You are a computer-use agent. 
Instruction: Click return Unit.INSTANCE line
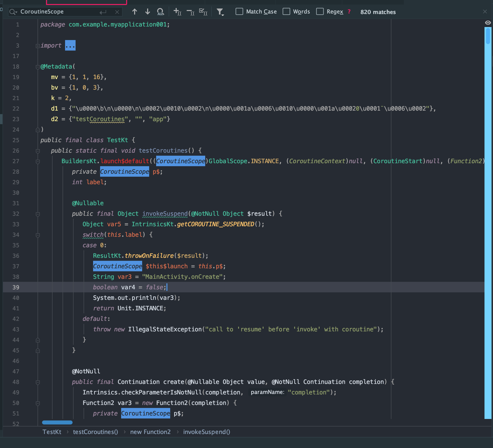[x=129, y=308]
